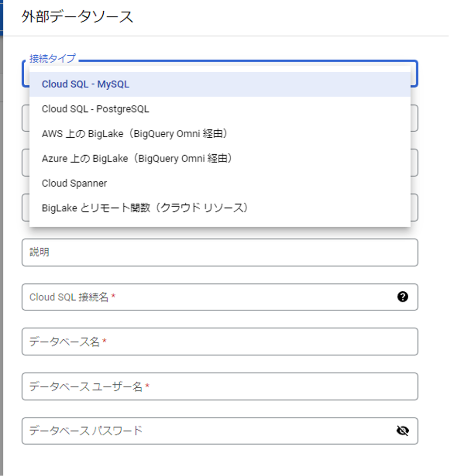Focus the データベース名 field
The height and width of the screenshot is (476, 449).
point(220,342)
